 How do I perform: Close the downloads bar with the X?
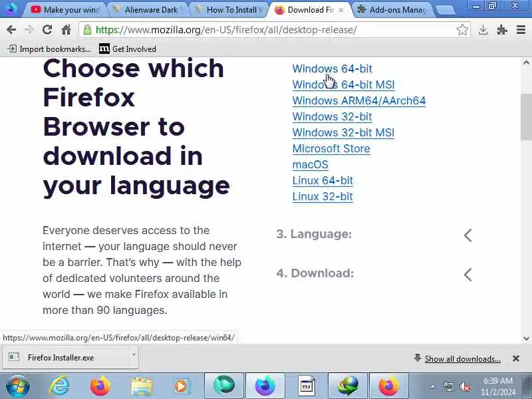(x=516, y=358)
